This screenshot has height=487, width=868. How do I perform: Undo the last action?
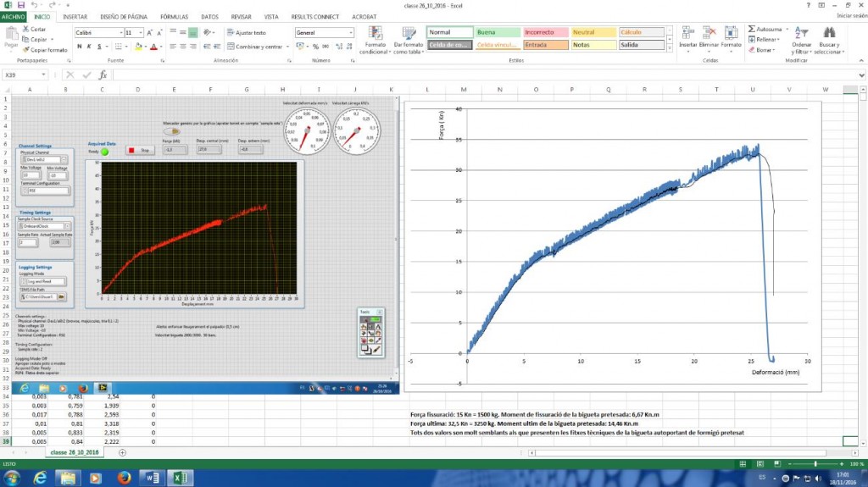click(x=34, y=5)
